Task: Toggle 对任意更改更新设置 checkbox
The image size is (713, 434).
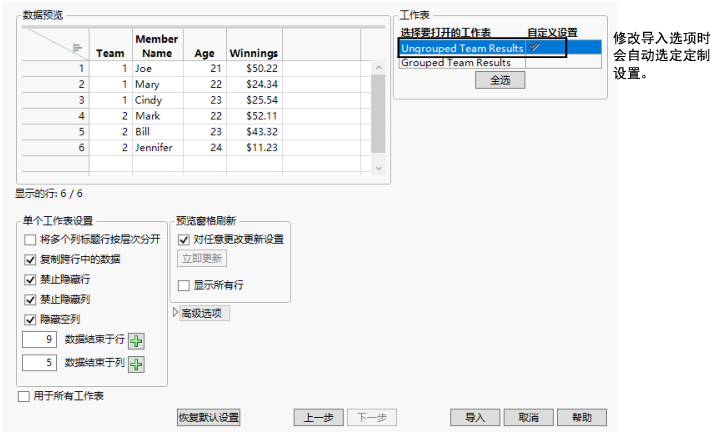Action: point(184,240)
